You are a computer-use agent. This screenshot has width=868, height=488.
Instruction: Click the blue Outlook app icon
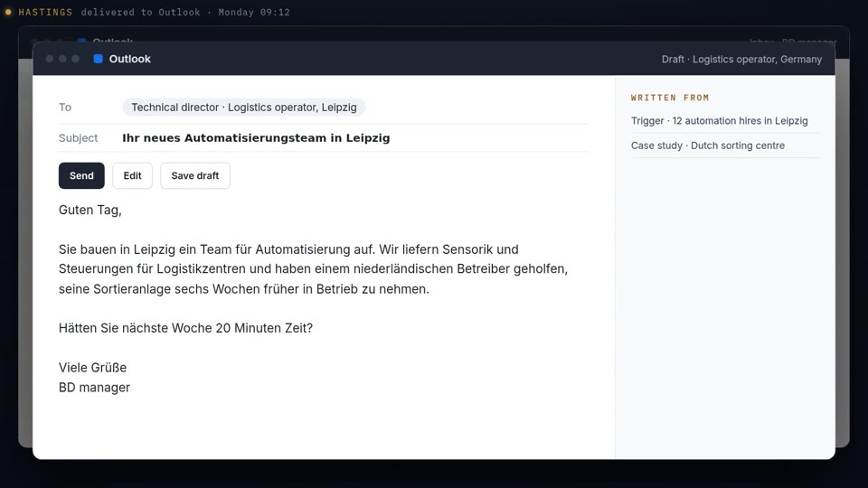point(98,59)
